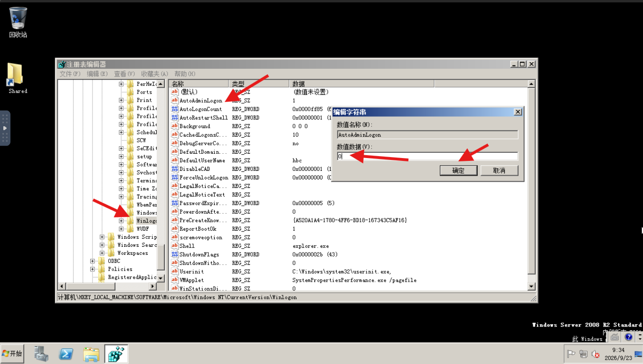
Task: Expand the Workspaces tree node
Action: (102, 253)
